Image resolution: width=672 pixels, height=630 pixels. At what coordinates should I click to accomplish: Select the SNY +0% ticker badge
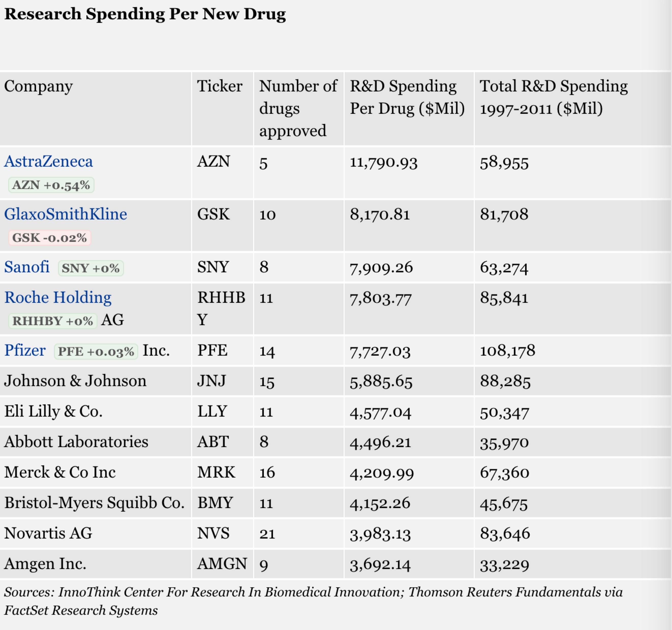90,268
